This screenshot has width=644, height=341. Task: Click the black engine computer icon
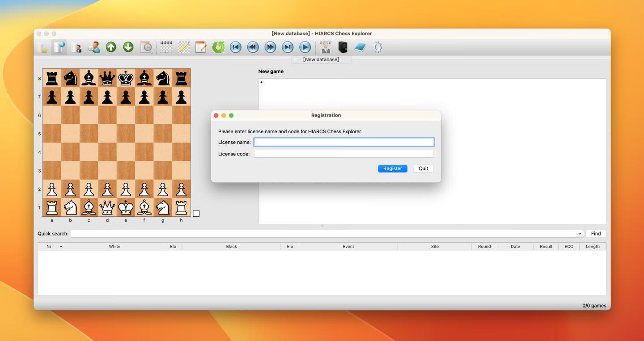343,47
